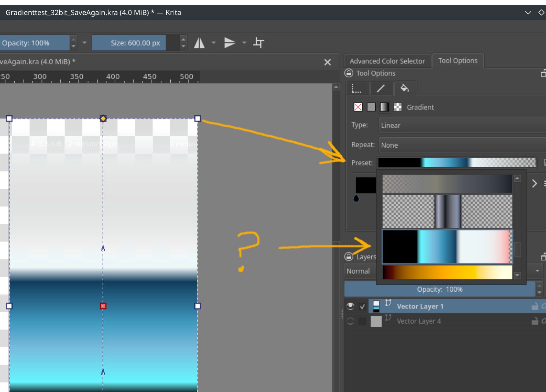Choose the solid color fill icon
The width and height of the screenshot is (546, 392).
point(371,107)
